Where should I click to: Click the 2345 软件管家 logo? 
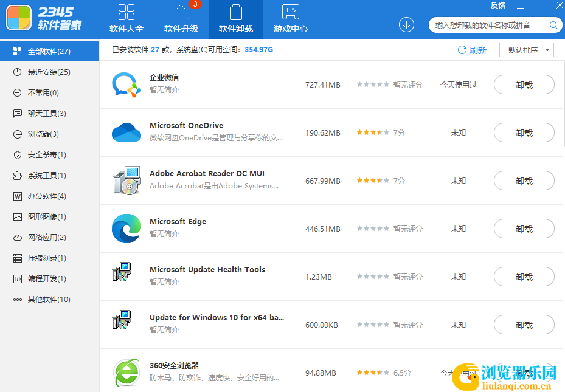[x=44, y=18]
